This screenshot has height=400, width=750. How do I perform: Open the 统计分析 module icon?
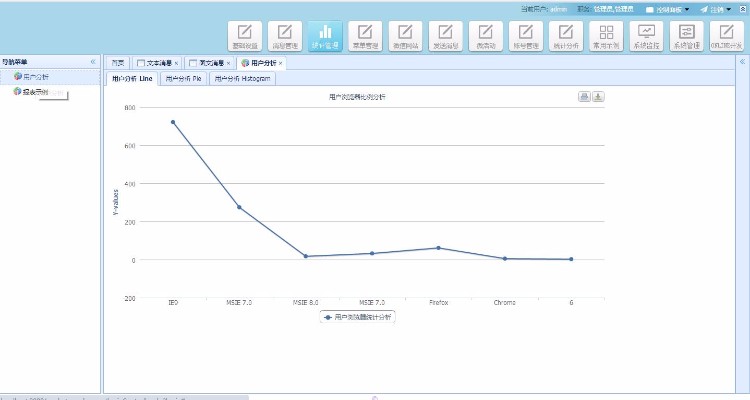[566, 36]
